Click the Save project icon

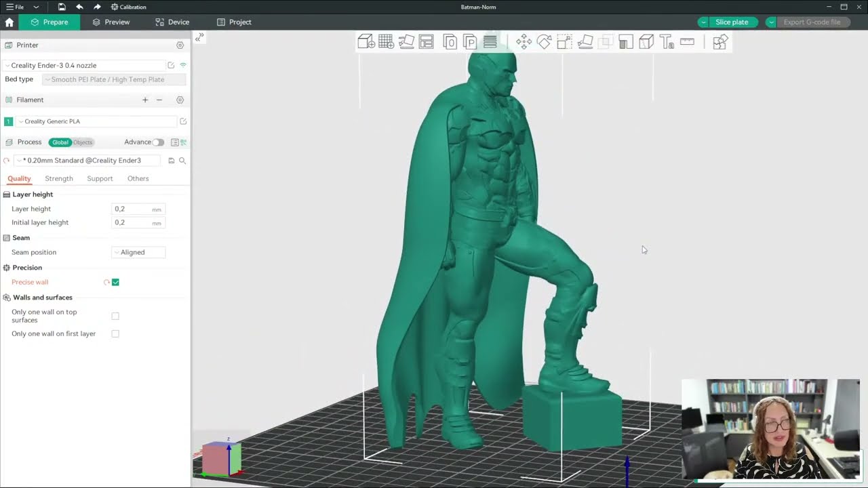(x=62, y=7)
